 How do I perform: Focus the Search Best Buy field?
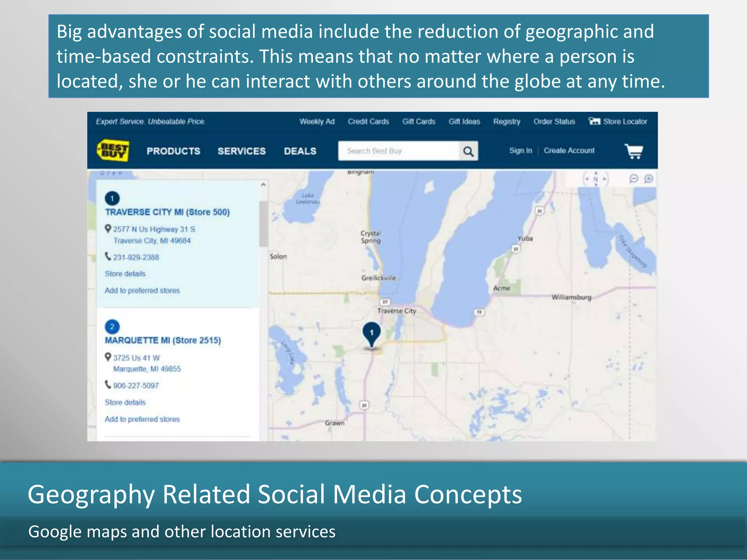pos(399,151)
